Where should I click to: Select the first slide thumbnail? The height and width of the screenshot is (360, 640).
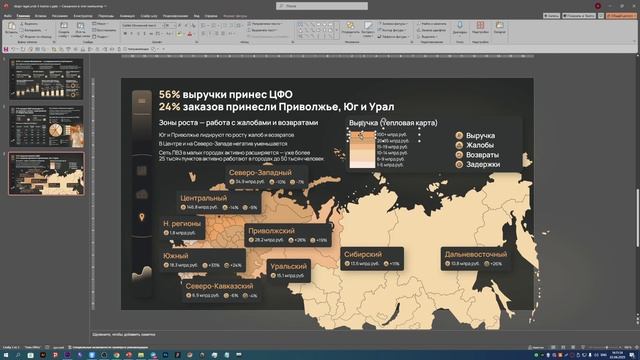[47, 79]
